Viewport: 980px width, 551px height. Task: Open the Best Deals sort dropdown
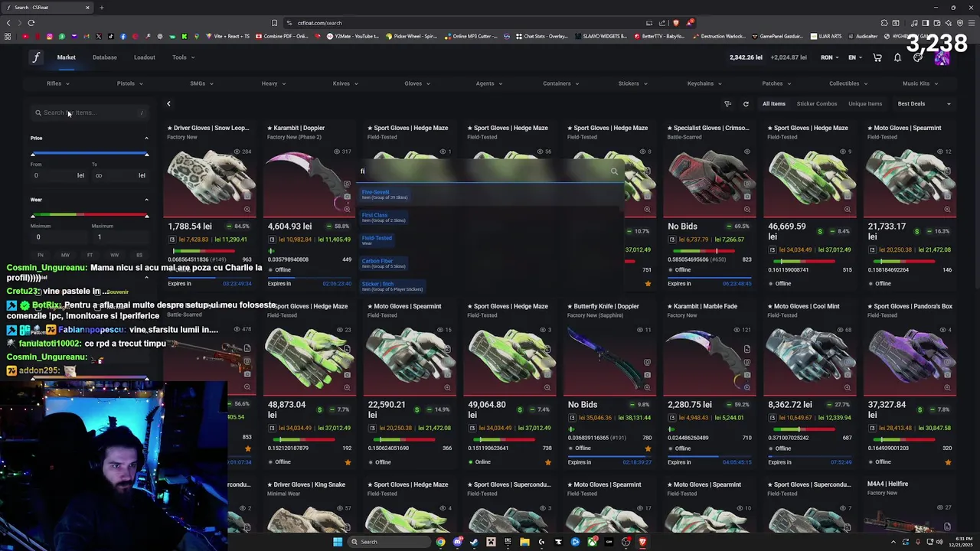coord(924,104)
